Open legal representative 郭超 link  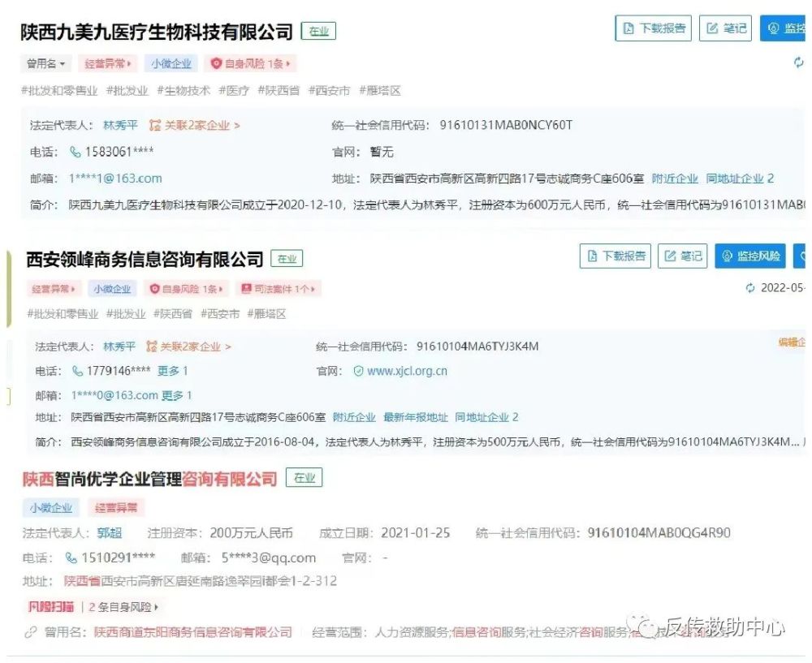click(110, 533)
